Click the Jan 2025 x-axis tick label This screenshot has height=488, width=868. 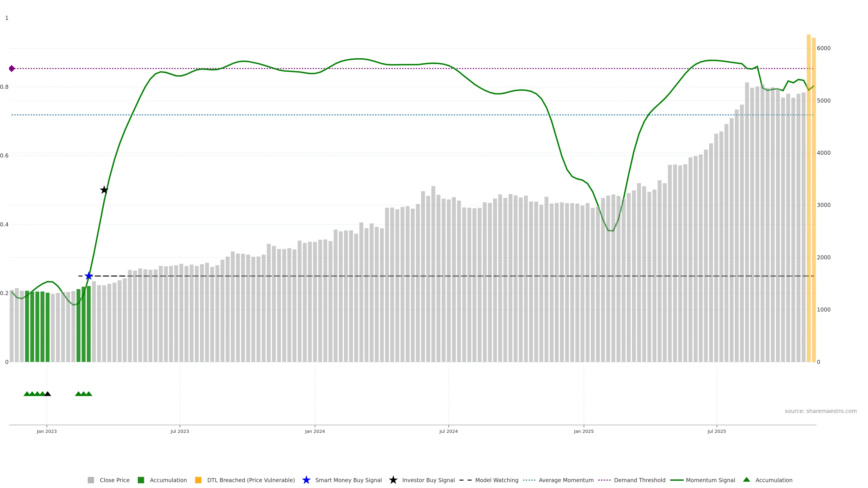(x=583, y=431)
